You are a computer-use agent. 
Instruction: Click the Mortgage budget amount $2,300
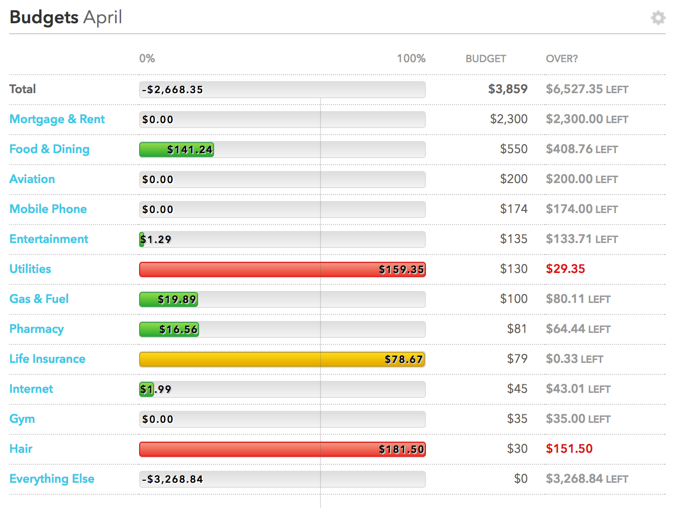coord(509,119)
